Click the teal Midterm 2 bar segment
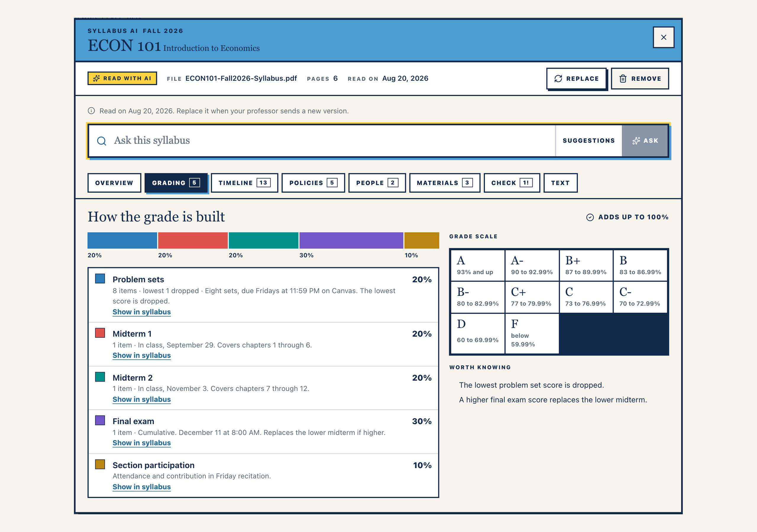 pyautogui.click(x=263, y=240)
